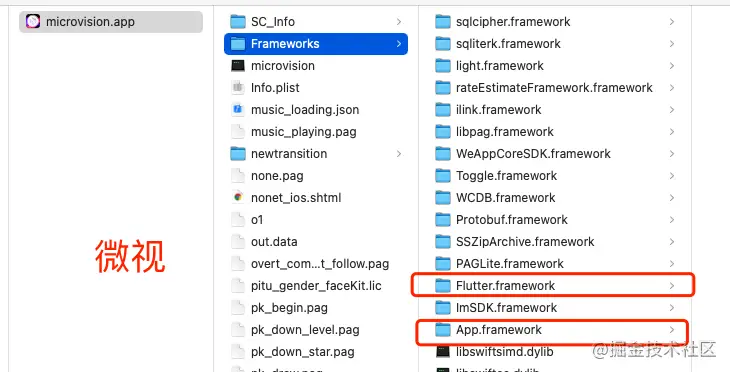This screenshot has height=372, width=730.
Task: Click the Chrome icon for nonet_ios.shtml
Action: coord(238,197)
